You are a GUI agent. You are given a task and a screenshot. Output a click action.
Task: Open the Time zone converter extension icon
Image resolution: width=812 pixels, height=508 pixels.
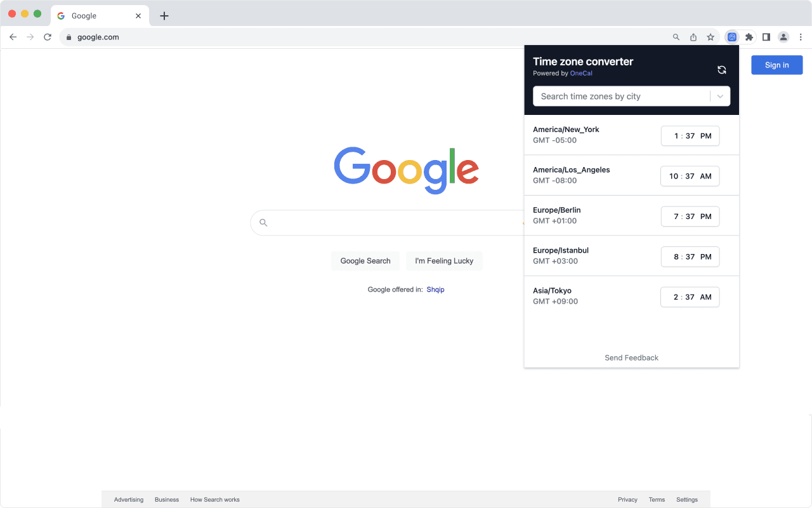click(731, 37)
